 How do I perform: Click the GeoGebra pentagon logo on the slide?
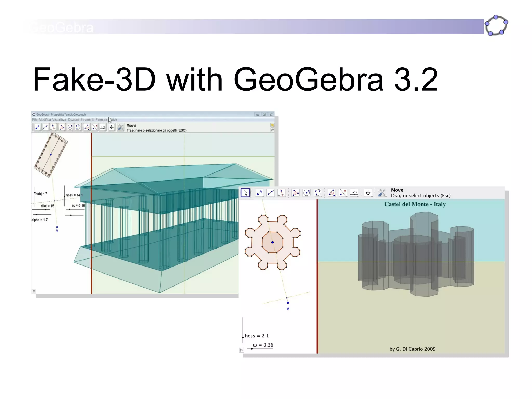click(x=496, y=25)
